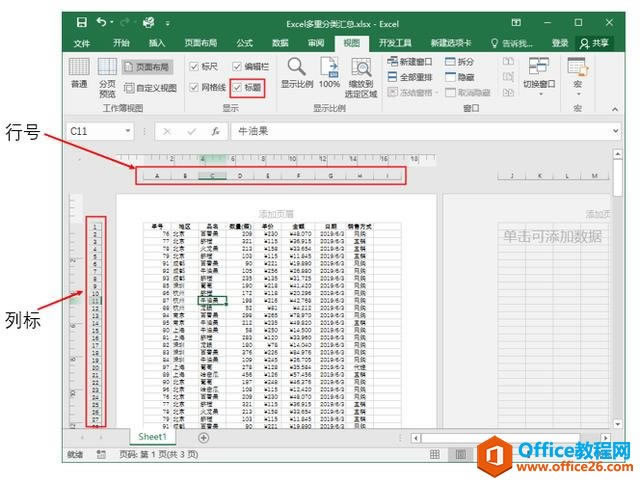Screen dimensions: 640x484
Task: Open the Name Box dropdown arrow
Action: tap(128, 131)
